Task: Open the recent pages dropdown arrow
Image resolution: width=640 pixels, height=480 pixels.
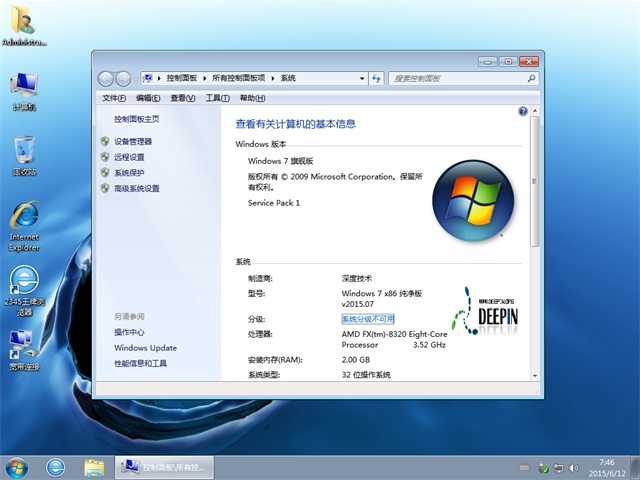Action: click(x=135, y=78)
